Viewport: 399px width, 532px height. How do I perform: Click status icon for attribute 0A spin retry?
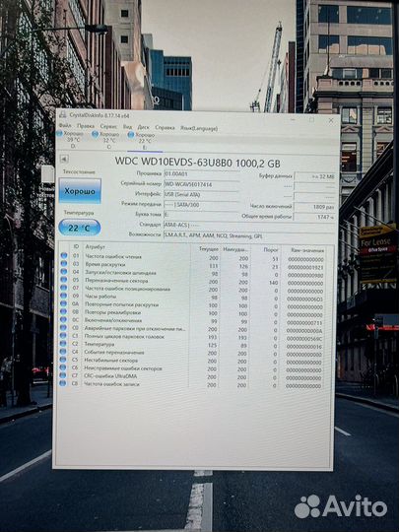pos(63,303)
